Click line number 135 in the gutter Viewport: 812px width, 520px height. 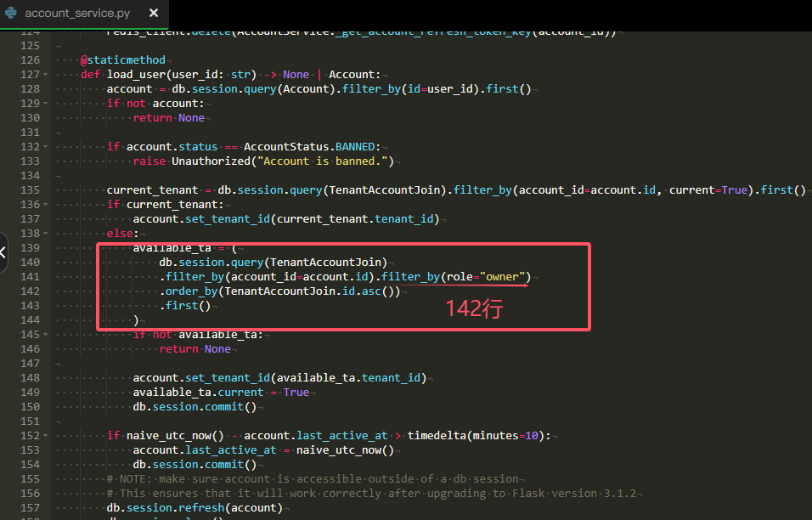point(29,190)
